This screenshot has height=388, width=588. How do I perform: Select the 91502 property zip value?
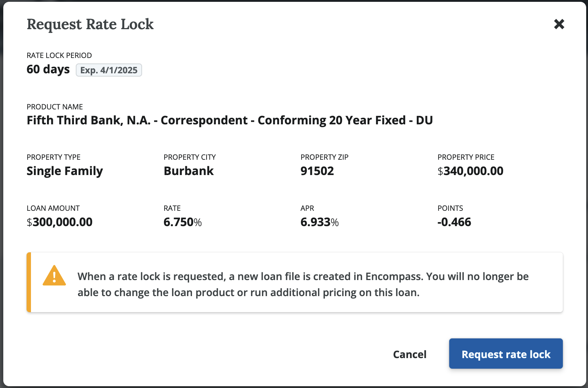pyautogui.click(x=317, y=171)
